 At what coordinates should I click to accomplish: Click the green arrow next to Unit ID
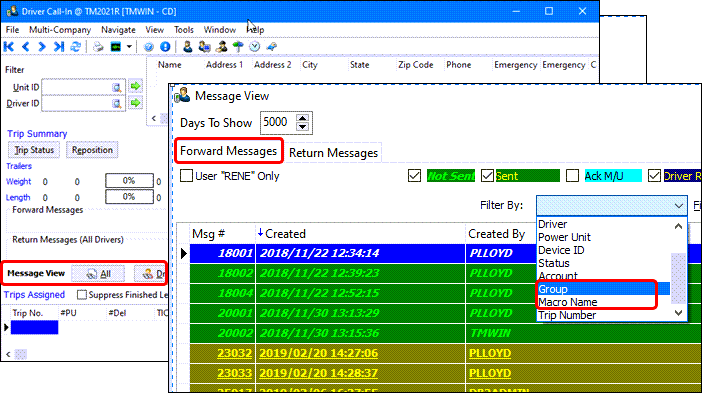(x=136, y=86)
